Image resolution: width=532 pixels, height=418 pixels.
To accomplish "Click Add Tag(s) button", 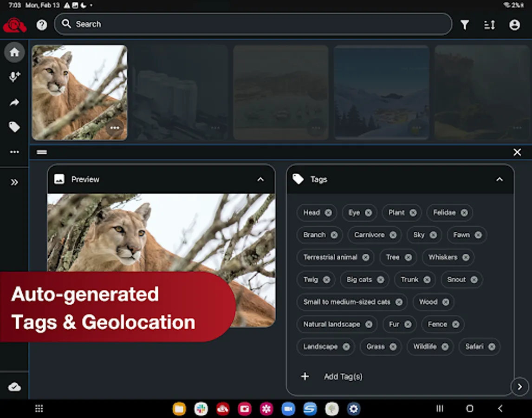I will click(343, 377).
